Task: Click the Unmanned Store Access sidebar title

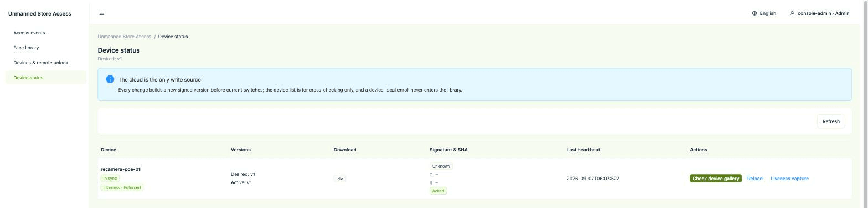Action: (39, 13)
